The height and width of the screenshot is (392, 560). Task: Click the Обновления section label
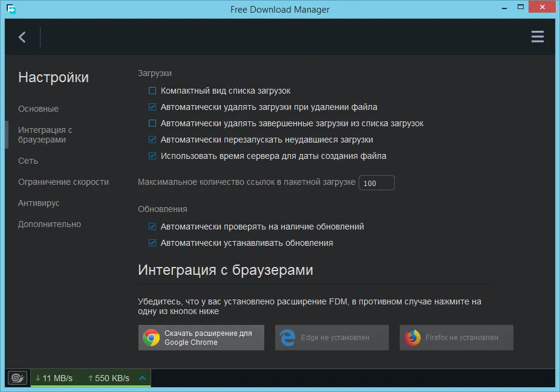point(163,209)
